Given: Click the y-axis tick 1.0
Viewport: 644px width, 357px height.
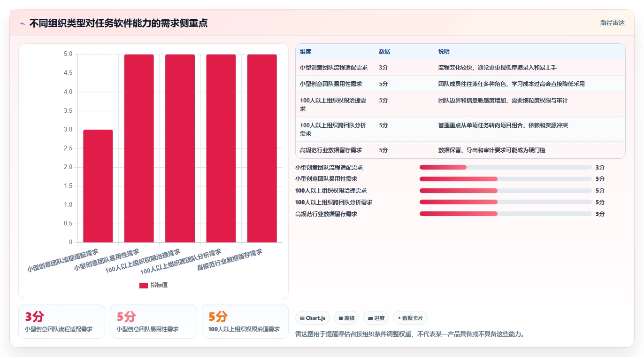Looking at the screenshot, I should click(x=68, y=205).
